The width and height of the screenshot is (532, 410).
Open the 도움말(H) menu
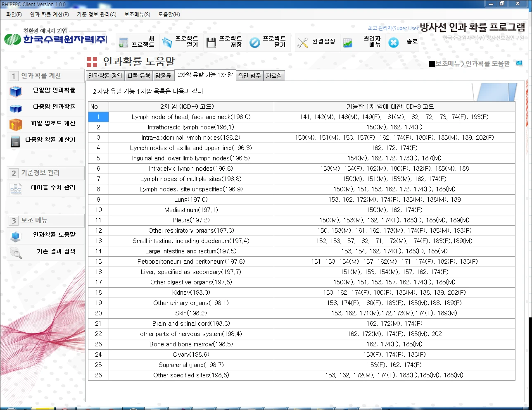pyautogui.click(x=169, y=14)
